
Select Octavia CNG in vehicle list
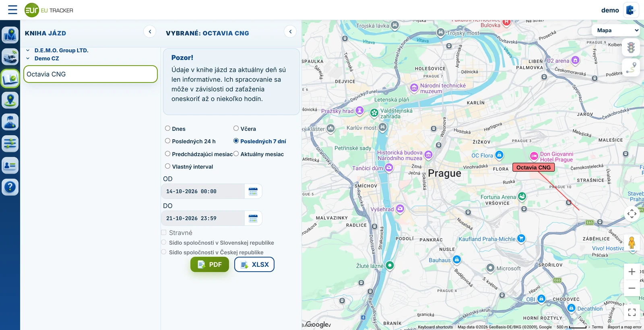tap(91, 74)
